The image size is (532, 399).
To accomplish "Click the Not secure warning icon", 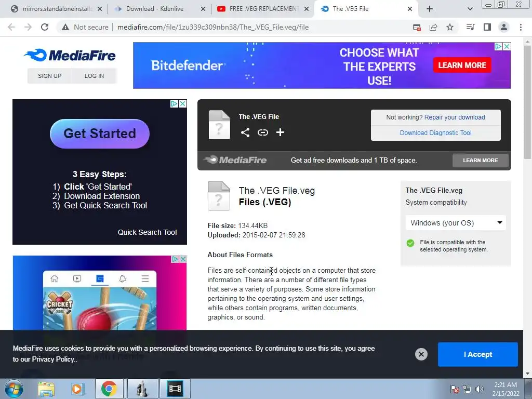I will tap(65, 27).
